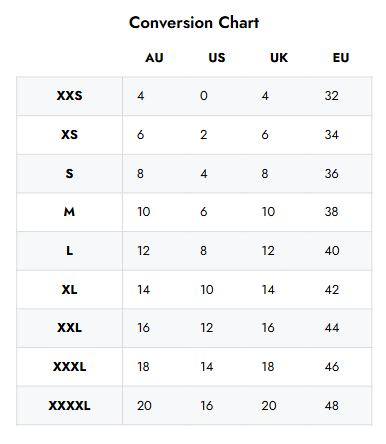Click EU value 32 in XXS row

click(332, 96)
